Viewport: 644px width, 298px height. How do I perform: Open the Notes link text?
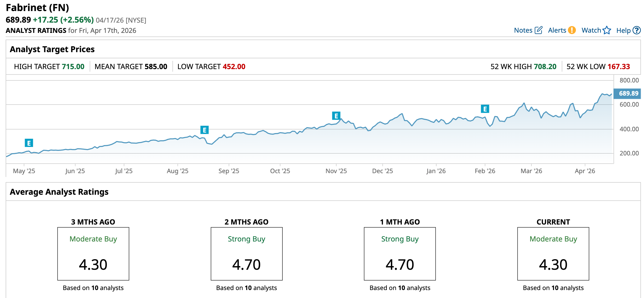pyautogui.click(x=523, y=30)
